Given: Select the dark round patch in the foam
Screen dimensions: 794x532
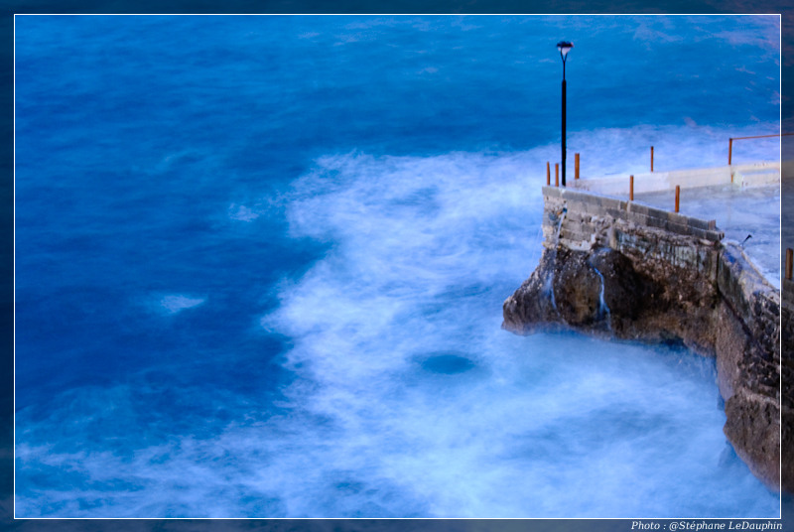Looking at the screenshot, I should coord(446,363).
